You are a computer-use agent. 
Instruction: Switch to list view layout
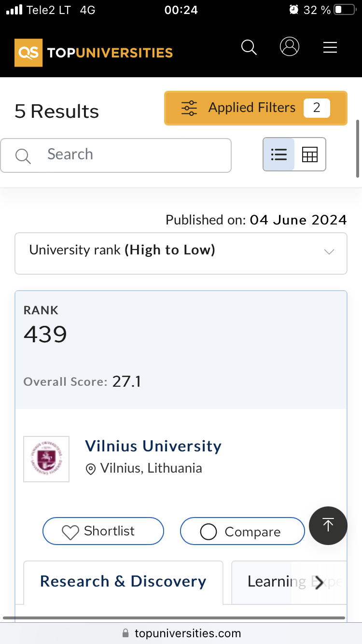pos(279,154)
